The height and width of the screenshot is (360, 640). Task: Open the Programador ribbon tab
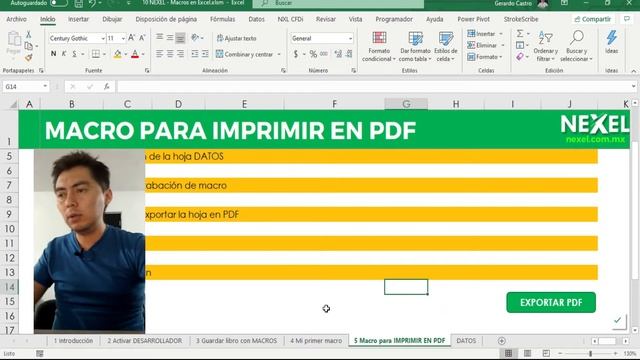[x=394, y=19]
